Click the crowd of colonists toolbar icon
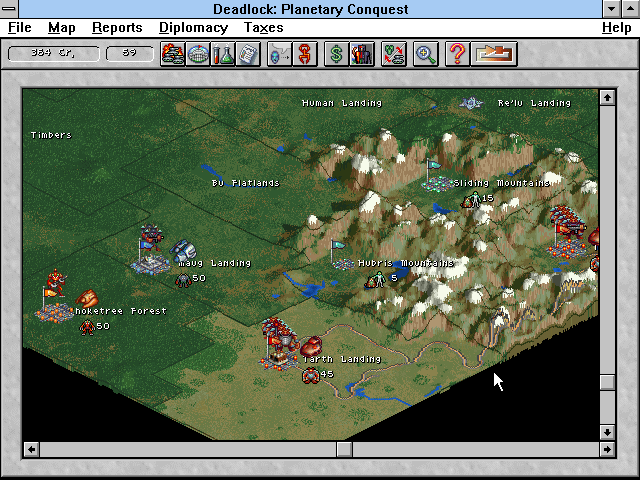The height and width of the screenshot is (480, 640). 362,53
